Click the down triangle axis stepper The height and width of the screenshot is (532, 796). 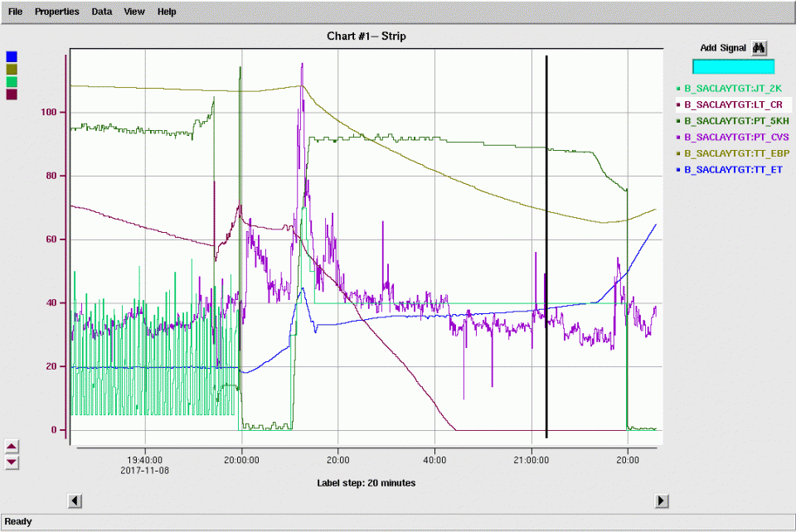point(12,462)
